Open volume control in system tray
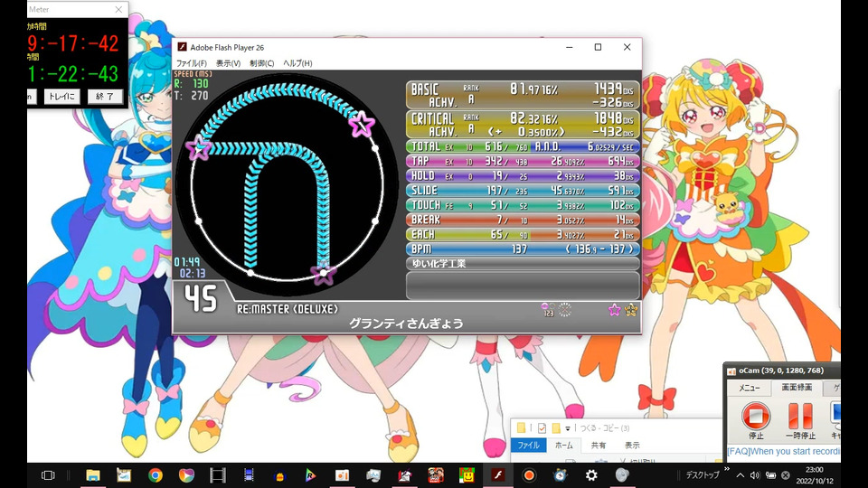The height and width of the screenshot is (488, 868). pyautogui.click(x=755, y=475)
